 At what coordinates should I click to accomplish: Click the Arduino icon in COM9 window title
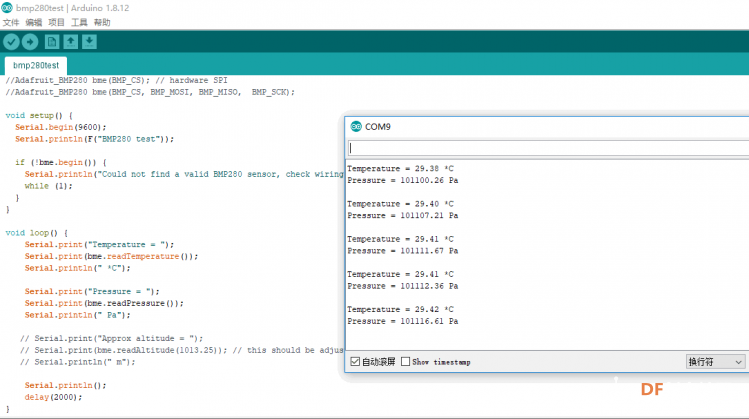tap(356, 127)
